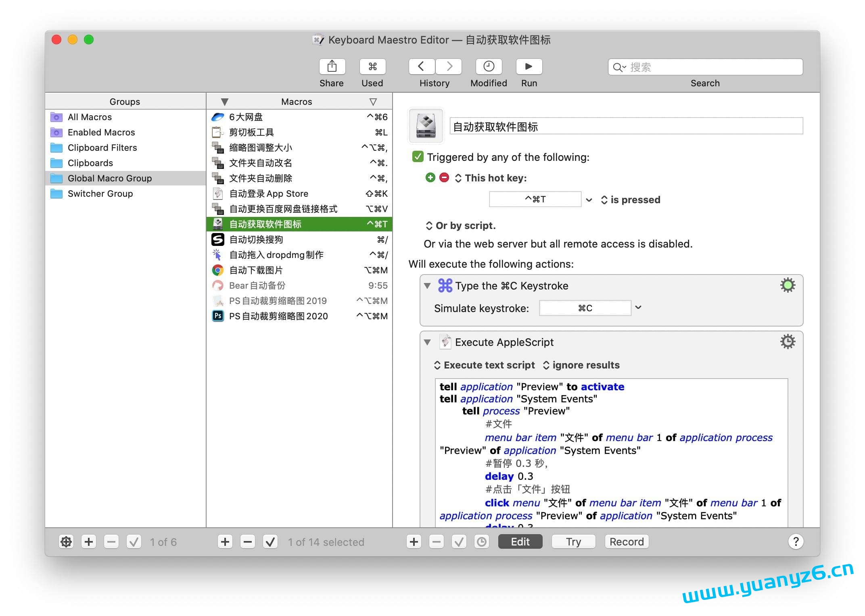The width and height of the screenshot is (865, 616).
Task: Remove hot key trigger with red minus
Action: pos(444,178)
